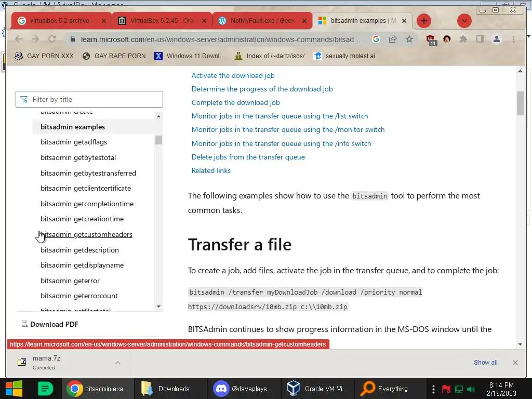Open the uBlock extension icon
532x399 pixels.
(431, 40)
